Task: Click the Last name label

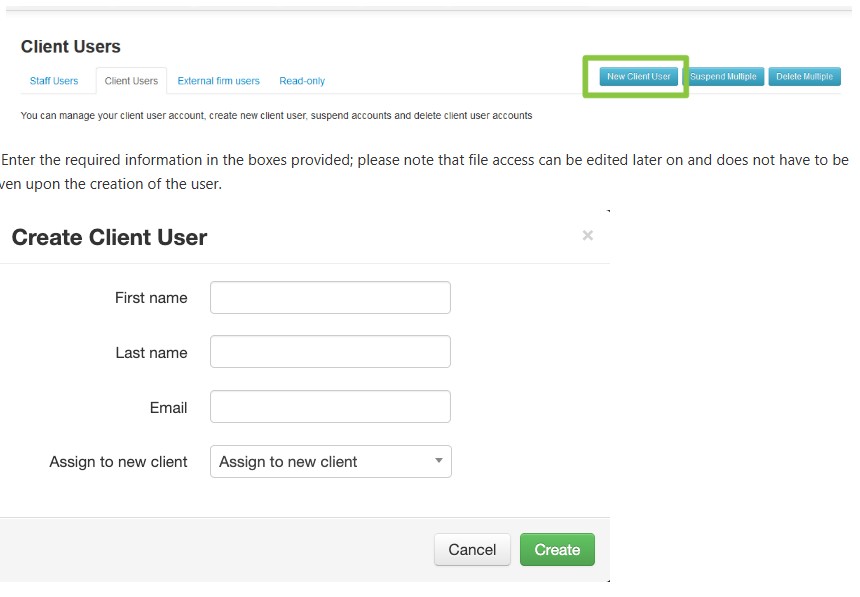Action: click(x=151, y=352)
